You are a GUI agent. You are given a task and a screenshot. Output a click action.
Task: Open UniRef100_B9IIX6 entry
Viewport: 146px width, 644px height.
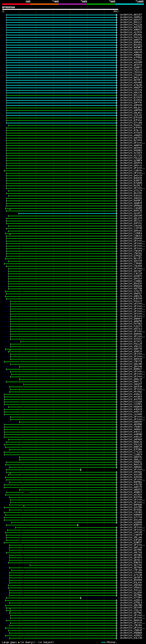click(x=131, y=95)
